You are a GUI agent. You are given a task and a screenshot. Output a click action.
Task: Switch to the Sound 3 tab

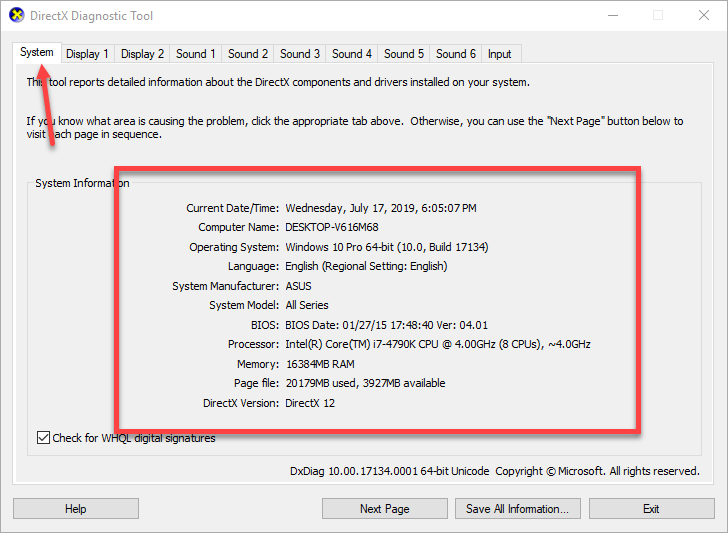299,54
